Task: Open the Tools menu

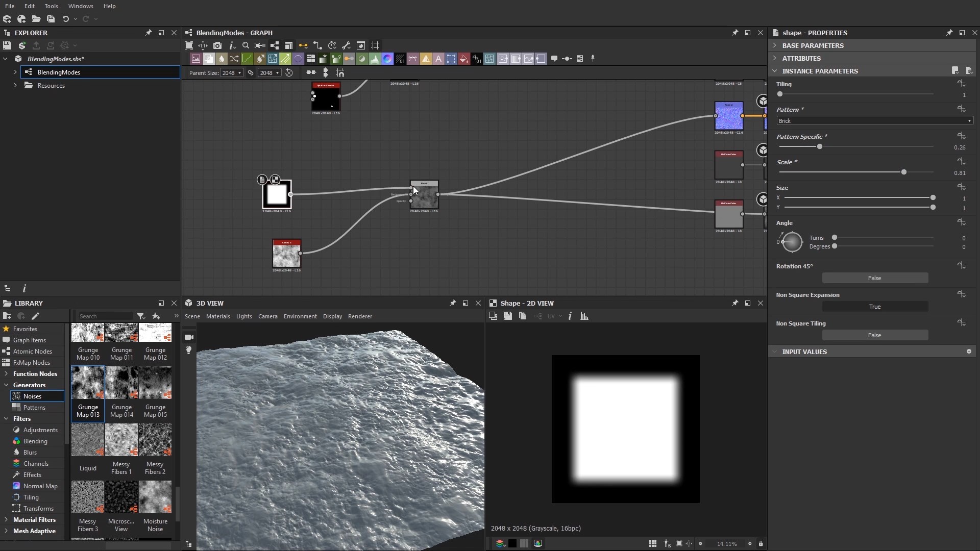Action: point(51,6)
